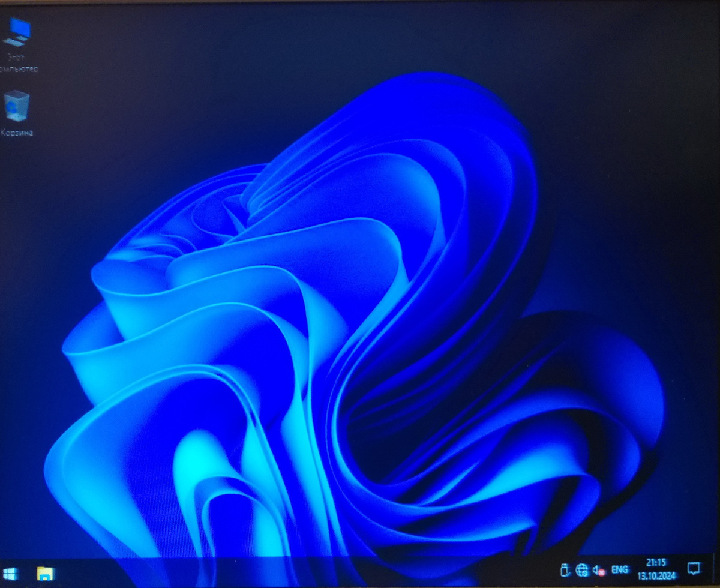Select the Корзина recycle bin icon

(x=16, y=113)
